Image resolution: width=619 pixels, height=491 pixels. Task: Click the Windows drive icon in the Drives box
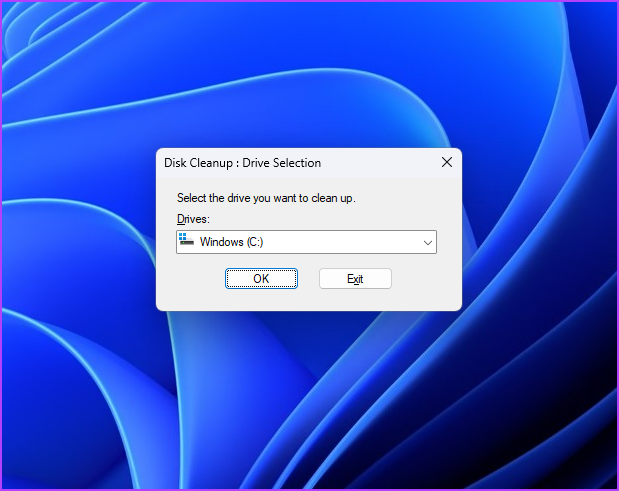coord(186,240)
